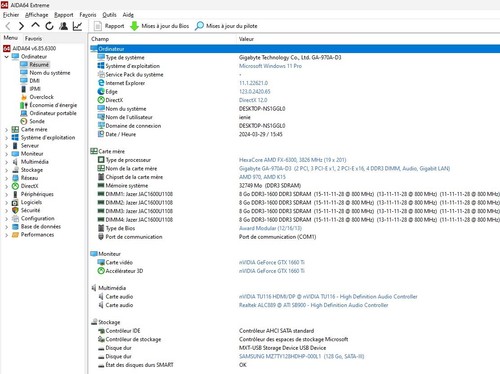Screen dimensions: 500x374
Task: Refresh the view with the circular arrow
Action: [x=49, y=26]
